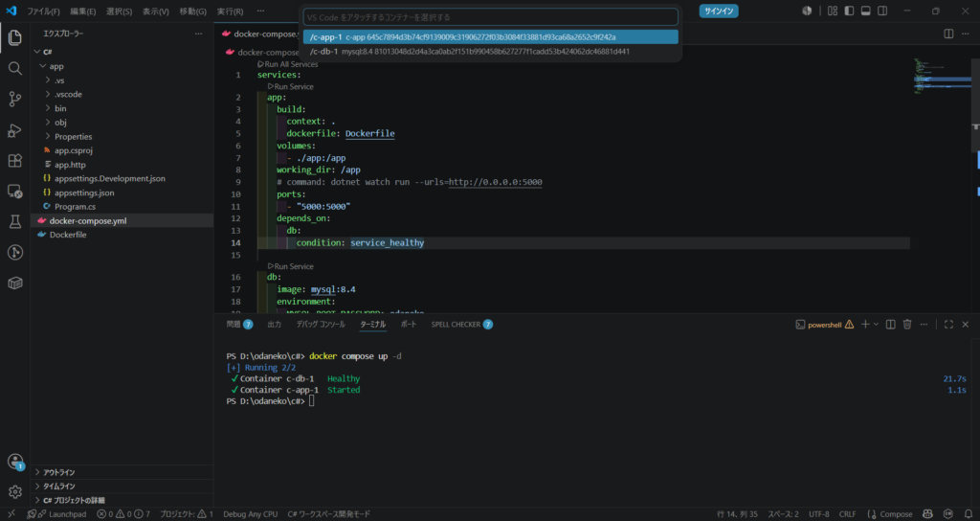Switch to the 出力 panel tab

(274, 325)
